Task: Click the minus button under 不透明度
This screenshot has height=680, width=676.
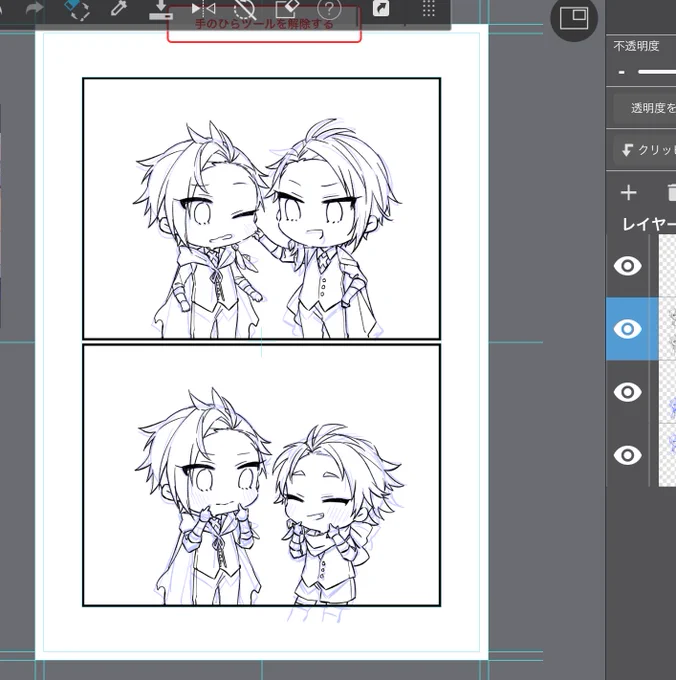Action: pos(622,72)
